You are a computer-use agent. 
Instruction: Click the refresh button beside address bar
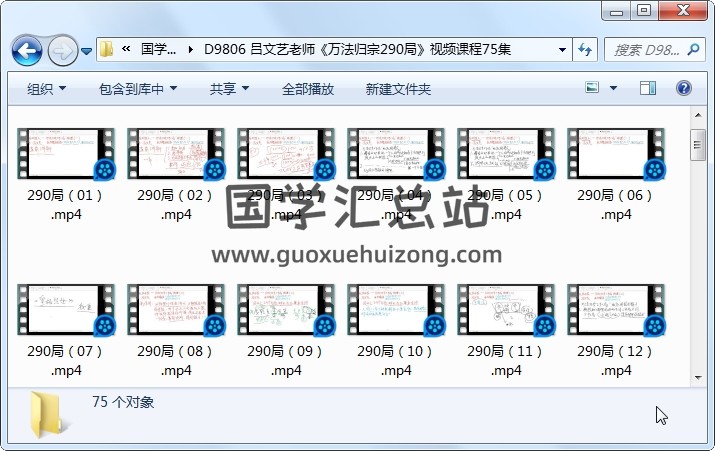point(585,49)
